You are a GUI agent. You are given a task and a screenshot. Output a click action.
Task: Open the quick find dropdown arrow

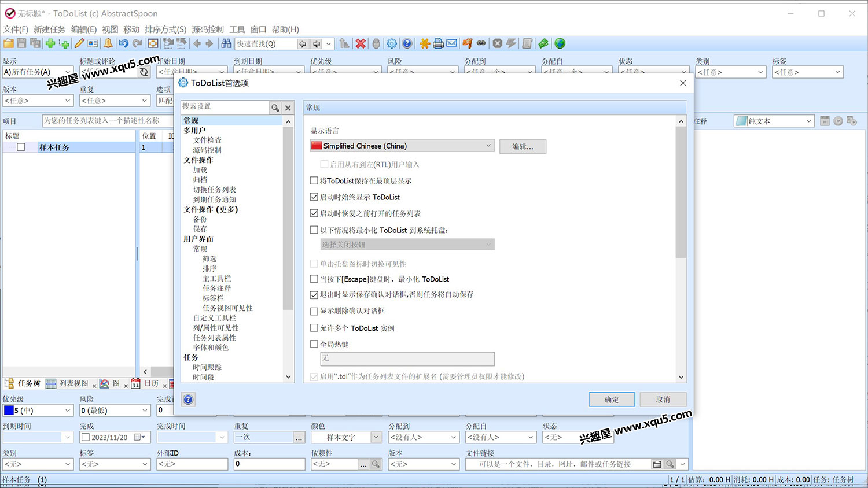pyautogui.click(x=328, y=43)
